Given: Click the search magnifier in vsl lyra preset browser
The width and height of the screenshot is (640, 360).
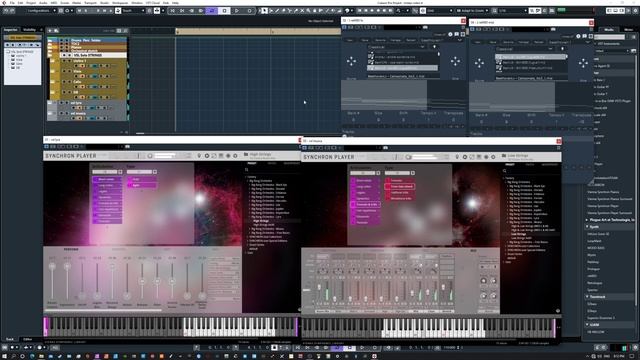Looking at the screenshot, I should [247, 170].
